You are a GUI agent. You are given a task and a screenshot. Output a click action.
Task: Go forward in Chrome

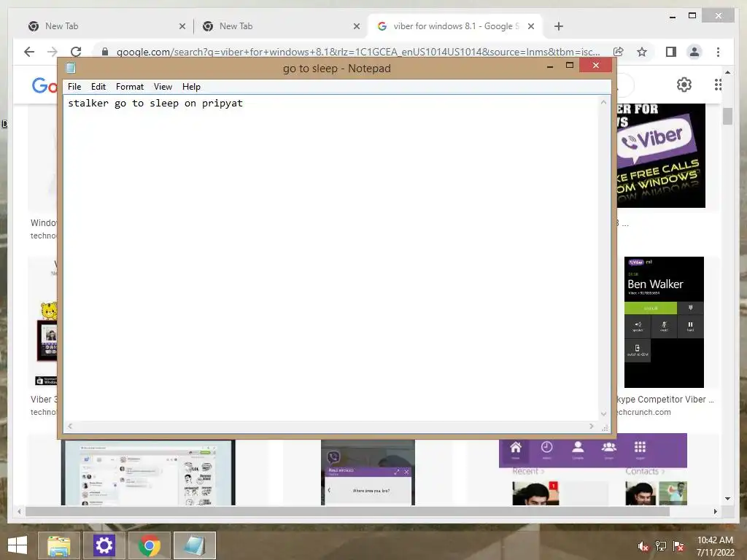pyautogui.click(x=53, y=52)
